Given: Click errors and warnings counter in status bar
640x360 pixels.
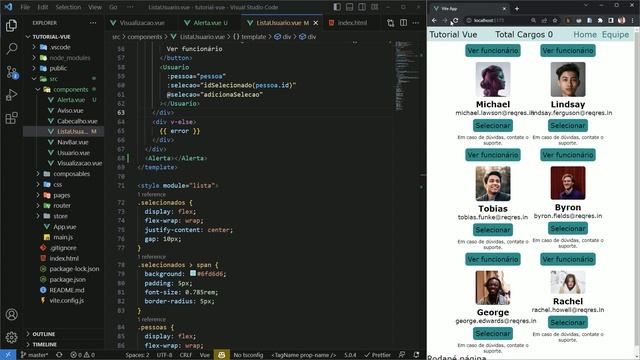Looking at the screenshot, I should tap(82, 355).
